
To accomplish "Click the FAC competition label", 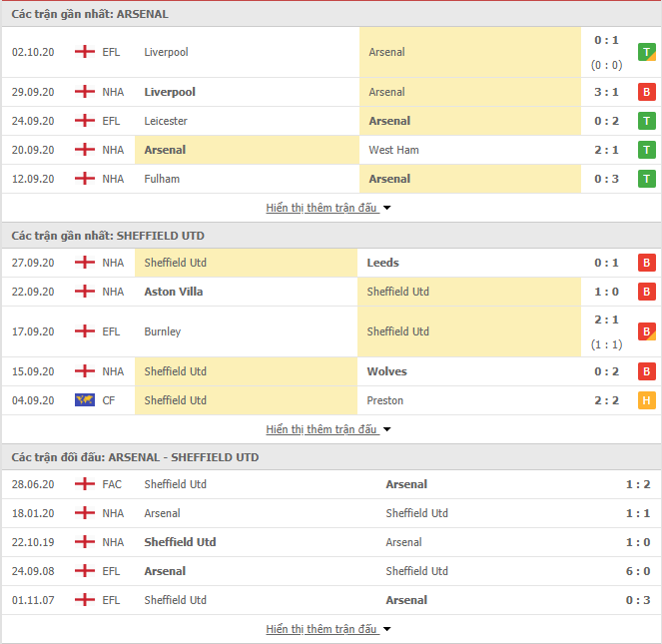I will tap(112, 484).
